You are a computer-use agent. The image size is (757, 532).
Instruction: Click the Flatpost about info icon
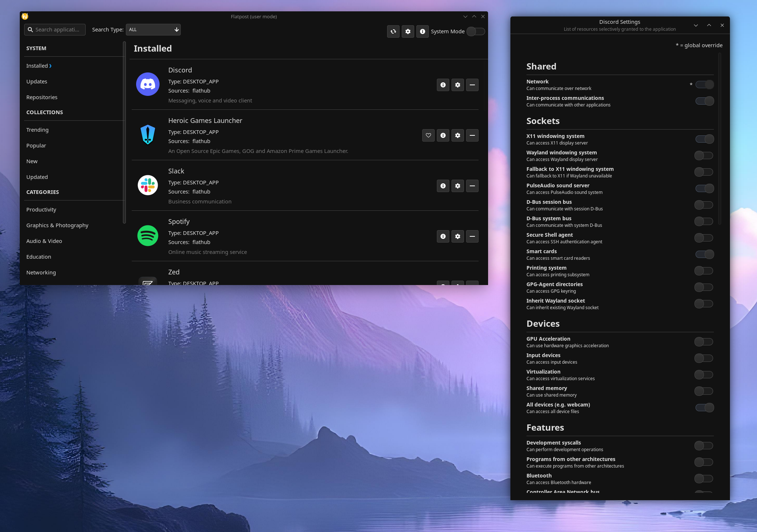(422, 31)
